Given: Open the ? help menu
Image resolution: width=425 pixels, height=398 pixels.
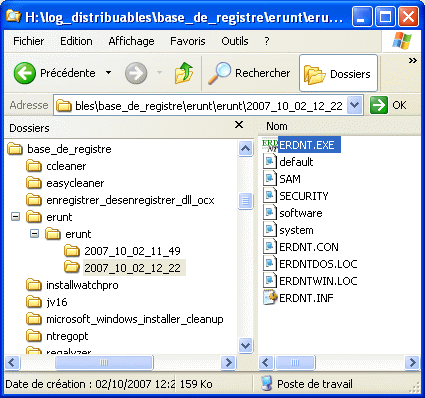Looking at the screenshot, I should pyautogui.click(x=267, y=41).
